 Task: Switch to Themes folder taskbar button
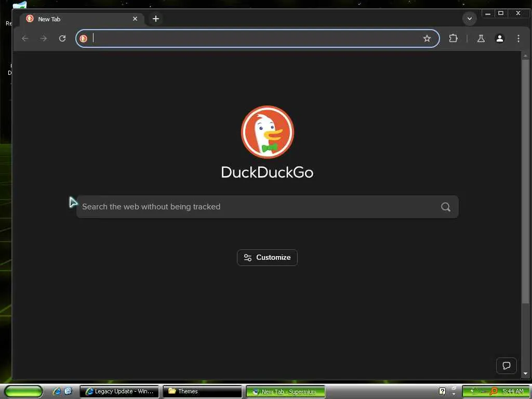pos(203,391)
